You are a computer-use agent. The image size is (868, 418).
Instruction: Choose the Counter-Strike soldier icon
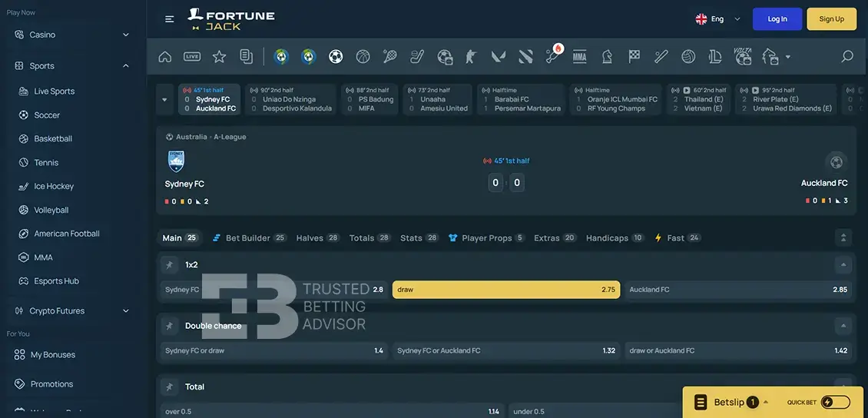coord(471,56)
